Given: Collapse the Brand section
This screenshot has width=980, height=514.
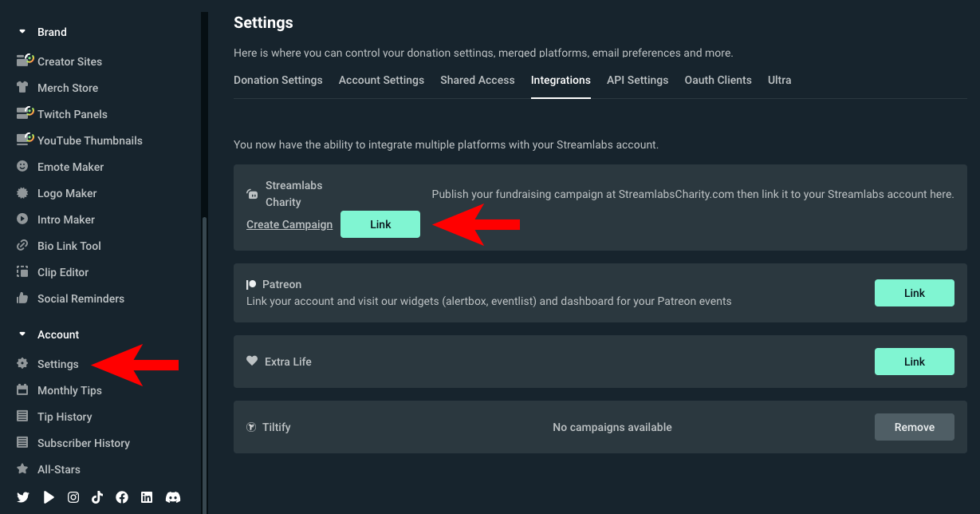Looking at the screenshot, I should (22, 32).
